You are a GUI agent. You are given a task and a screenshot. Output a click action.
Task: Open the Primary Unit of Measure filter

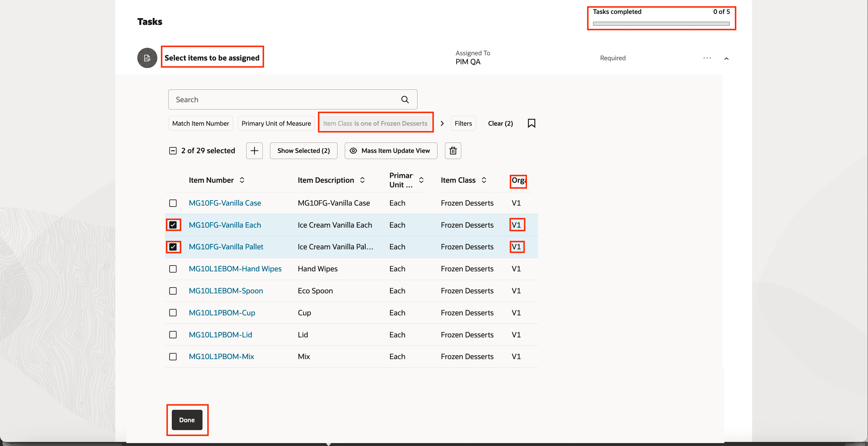click(276, 123)
